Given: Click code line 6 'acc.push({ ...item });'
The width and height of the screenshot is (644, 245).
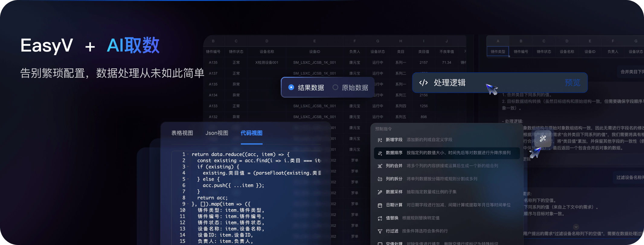Looking at the screenshot, I should (233, 185).
